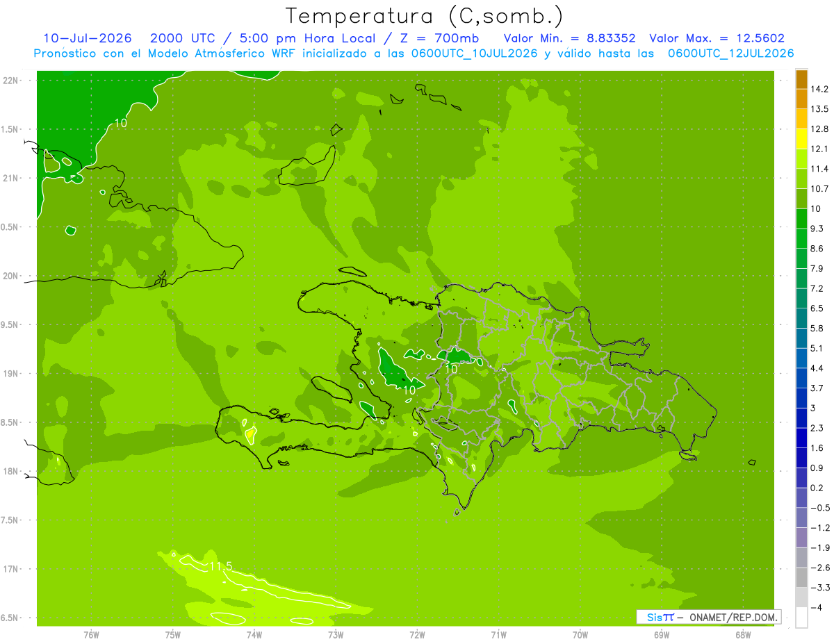Image resolution: width=834 pixels, height=644 pixels.
Task: Click the "14.2" value on the color scale
Action: (819, 89)
